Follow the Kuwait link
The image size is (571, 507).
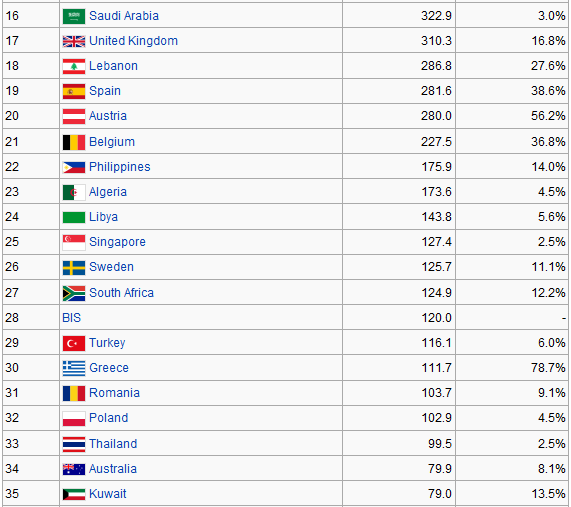pyautogui.click(x=108, y=494)
